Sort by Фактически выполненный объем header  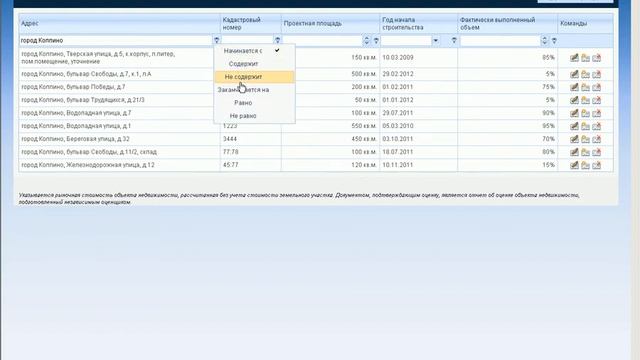point(508,24)
